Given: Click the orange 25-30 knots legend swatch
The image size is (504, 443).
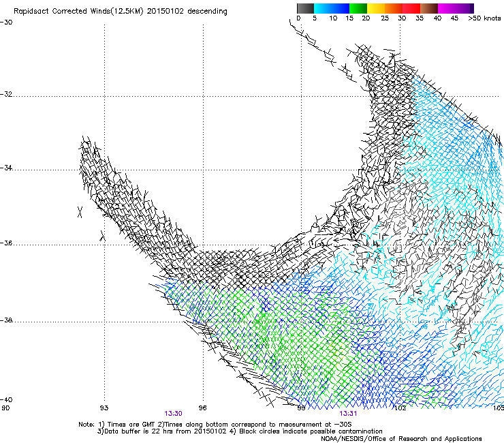Looking at the screenshot, I should pos(394,8).
